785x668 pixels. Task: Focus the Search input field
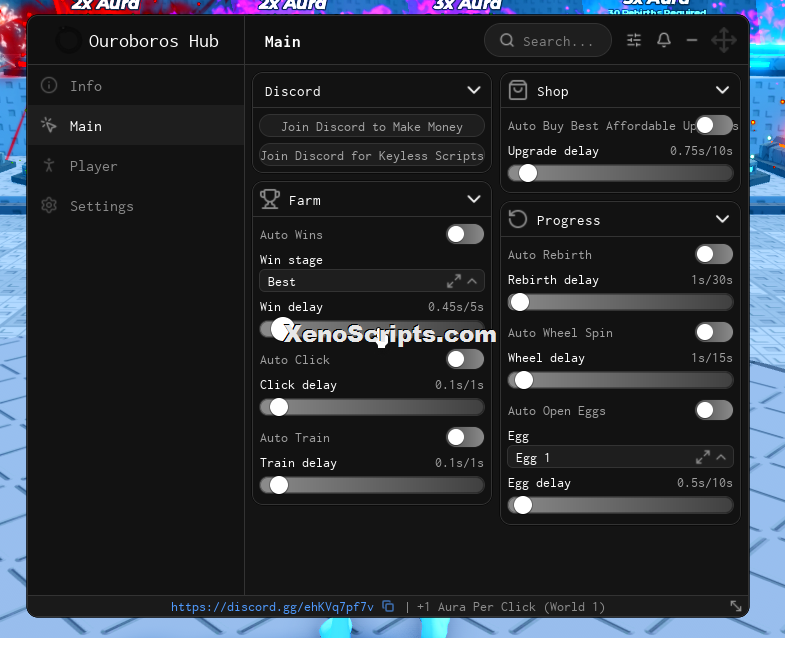pyautogui.click(x=548, y=41)
